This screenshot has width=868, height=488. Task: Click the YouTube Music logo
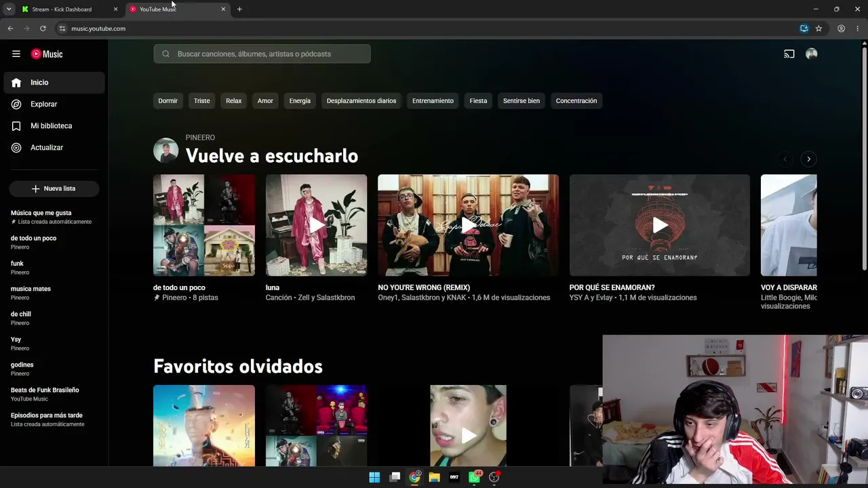47,54
